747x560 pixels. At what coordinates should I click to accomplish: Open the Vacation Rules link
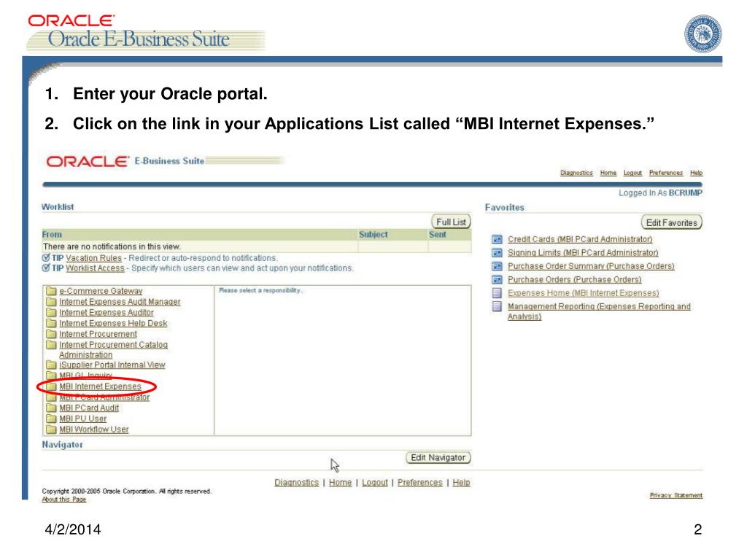[93, 257]
